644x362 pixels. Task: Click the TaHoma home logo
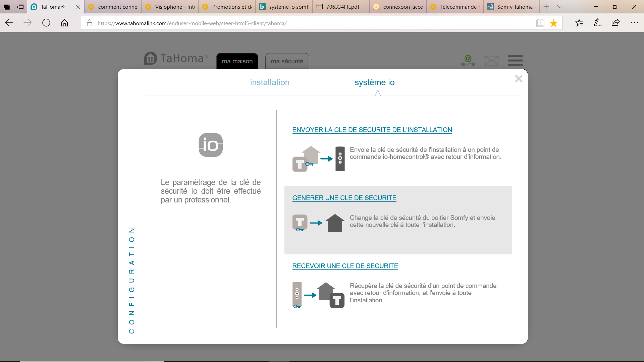(x=176, y=58)
